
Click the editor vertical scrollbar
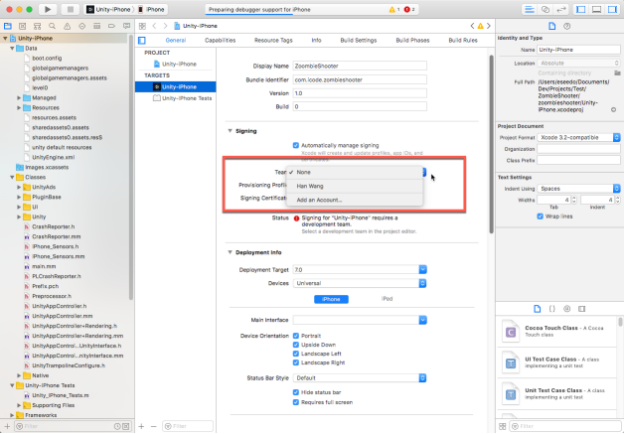click(x=491, y=144)
